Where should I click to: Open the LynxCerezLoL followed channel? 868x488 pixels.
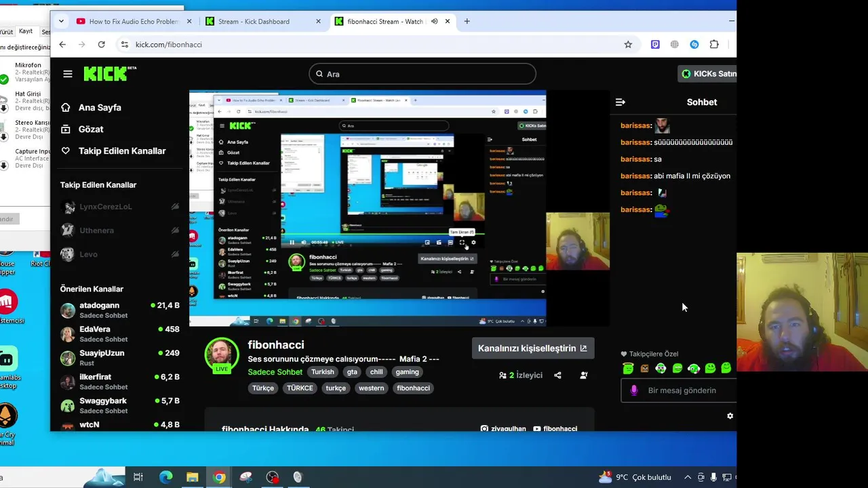[119, 207]
